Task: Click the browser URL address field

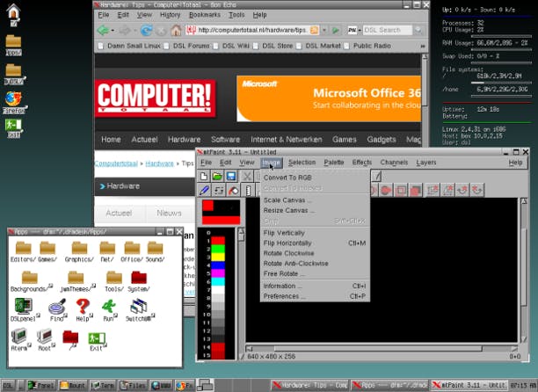Action: click(x=252, y=30)
